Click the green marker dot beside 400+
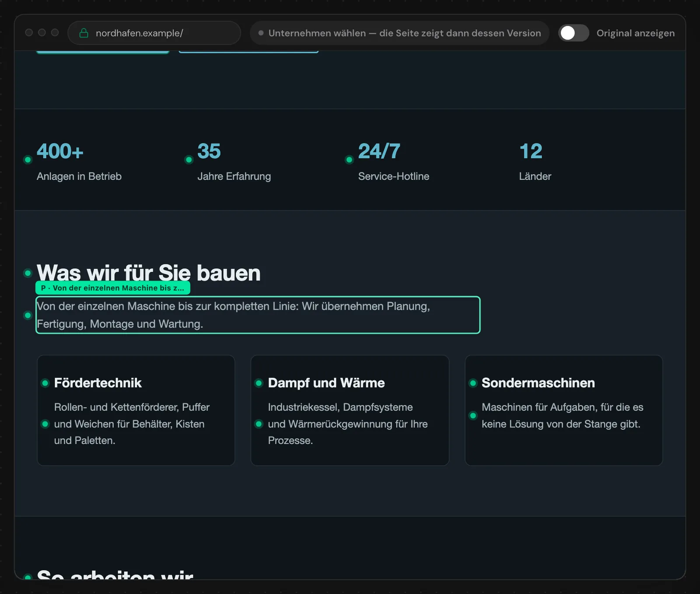The width and height of the screenshot is (700, 594). pyautogui.click(x=28, y=160)
